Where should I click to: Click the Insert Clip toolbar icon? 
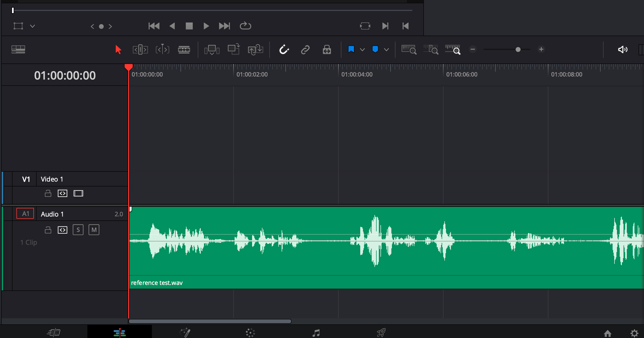[x=212, y=49]
